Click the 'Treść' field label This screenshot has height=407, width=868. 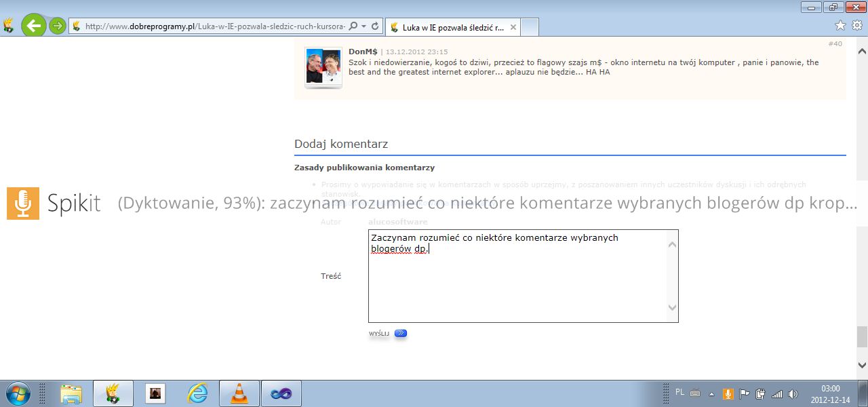pos(331,276)
